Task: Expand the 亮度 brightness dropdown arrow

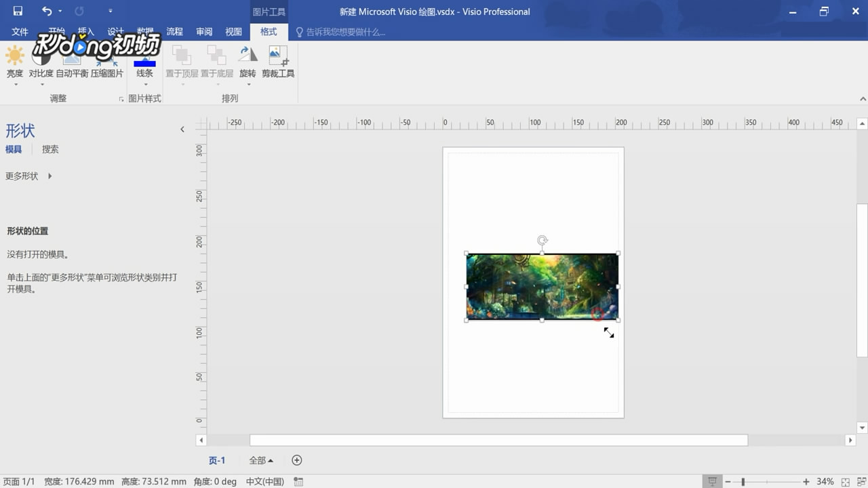Action: pyautogui.click(x=14, y=84)
